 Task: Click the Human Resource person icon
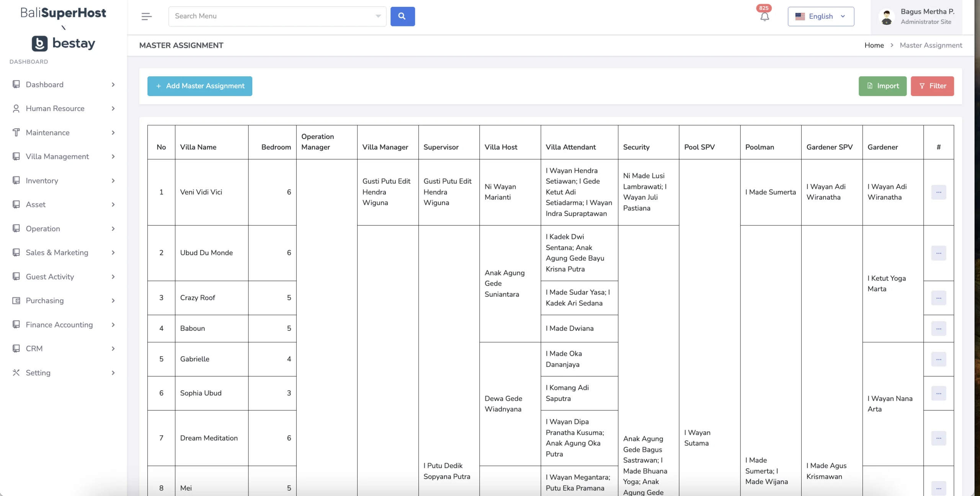(x=16, y=108)
